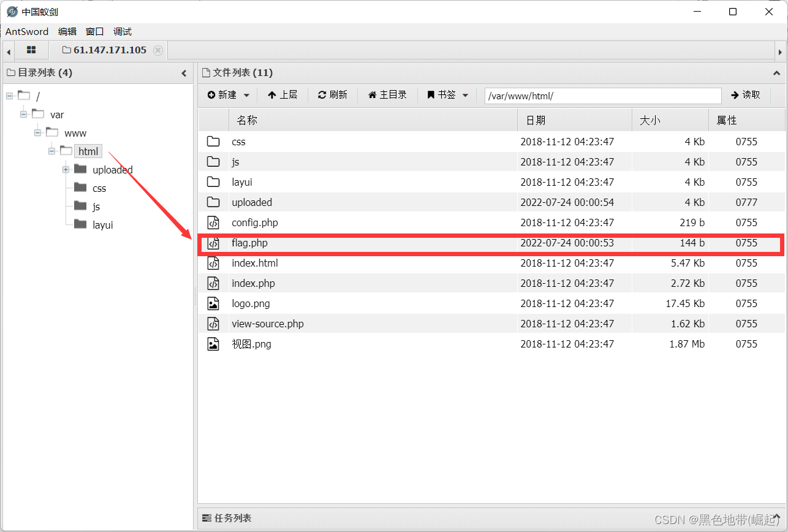Screen dimensions: 788x532
Task: Select the flag.php file name
Action: (249, 243)
